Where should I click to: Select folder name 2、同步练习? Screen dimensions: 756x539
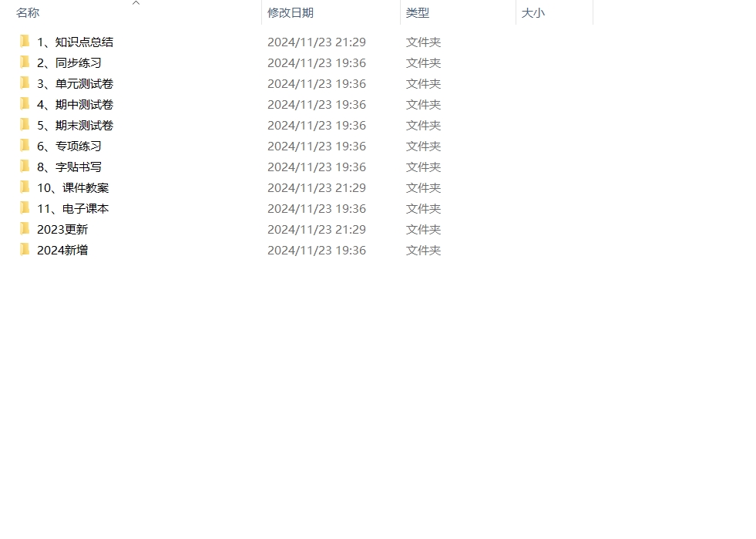69,62
